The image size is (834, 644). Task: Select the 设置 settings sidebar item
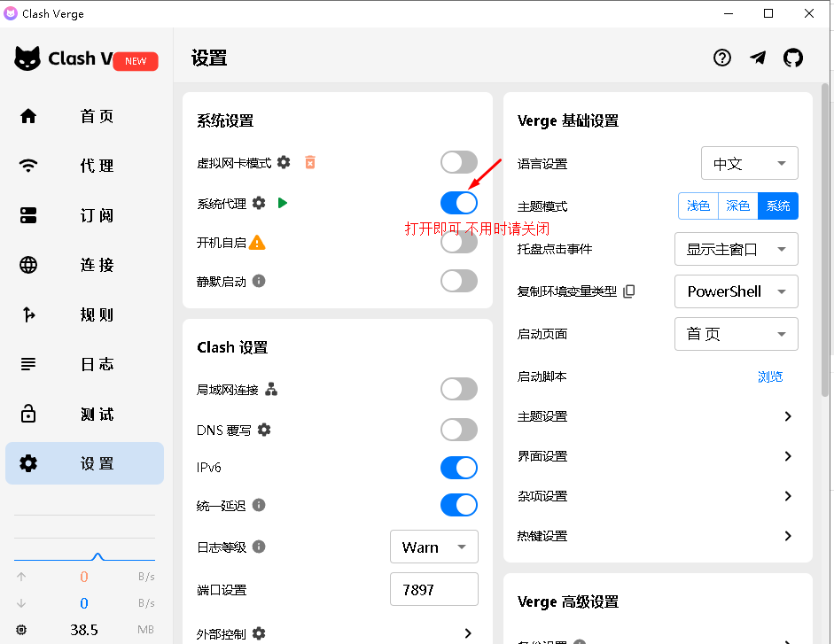(x=84, y=463)
